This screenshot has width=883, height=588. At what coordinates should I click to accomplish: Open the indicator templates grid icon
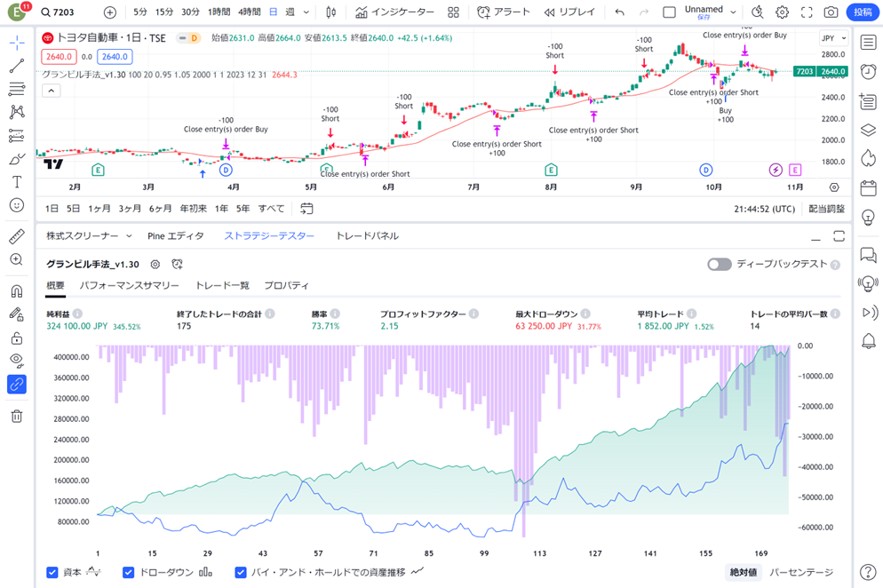click(453, 12)
